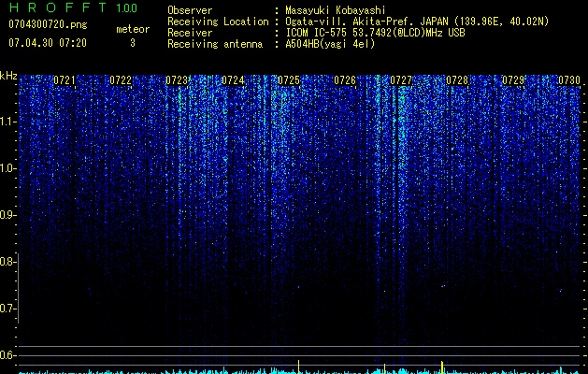Click the 0724 time marker

point(233,80)
